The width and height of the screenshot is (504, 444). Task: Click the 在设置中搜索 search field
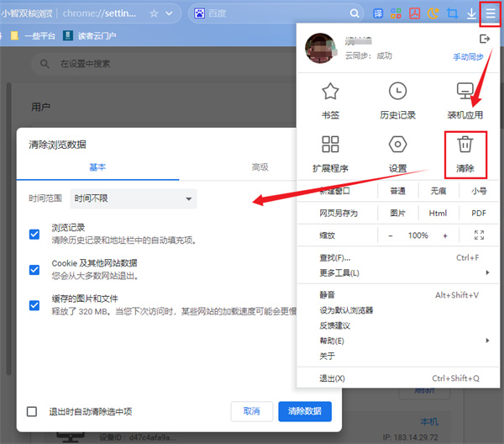point(164,64)
